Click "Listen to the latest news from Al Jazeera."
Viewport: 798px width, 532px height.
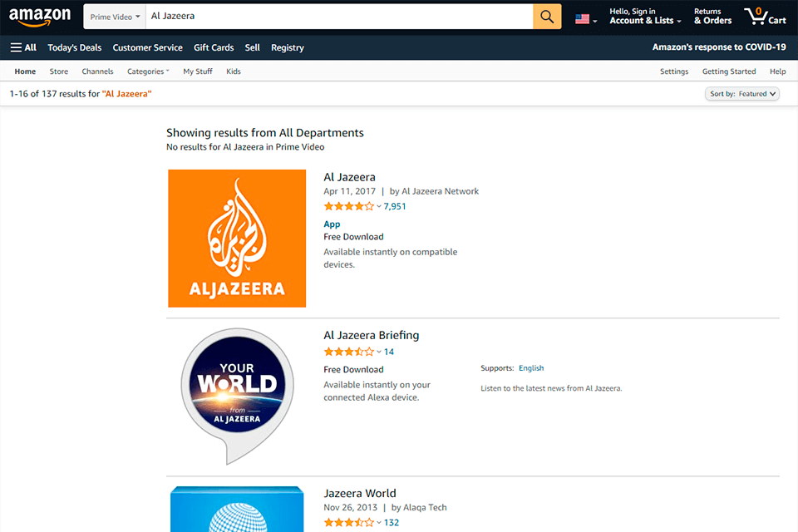pos(551,388)
